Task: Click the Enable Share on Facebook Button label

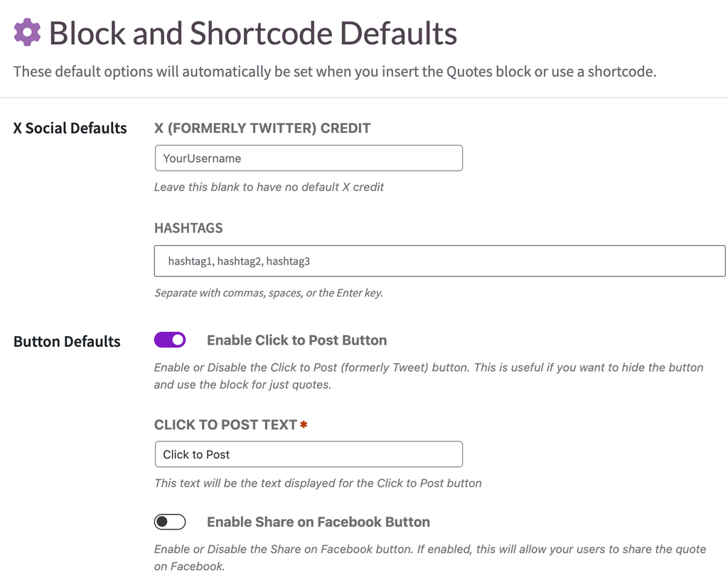Action: [x=318, y=522]
